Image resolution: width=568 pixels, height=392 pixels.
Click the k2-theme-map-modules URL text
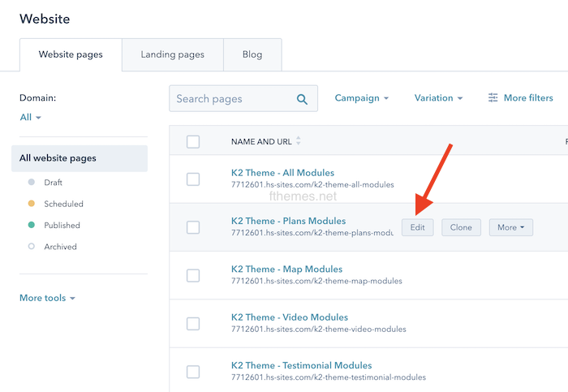tap(316, 281)
